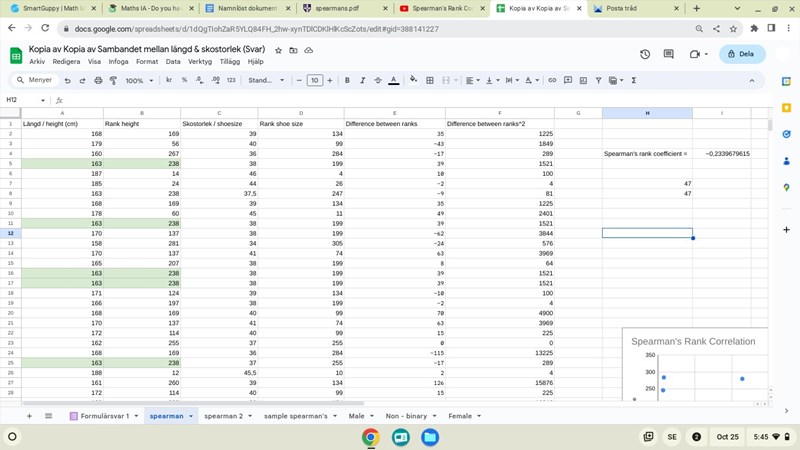Print the spreadsheet using printer icon
The width and height of the screenshot is (800, 450).
coord(98,80)
